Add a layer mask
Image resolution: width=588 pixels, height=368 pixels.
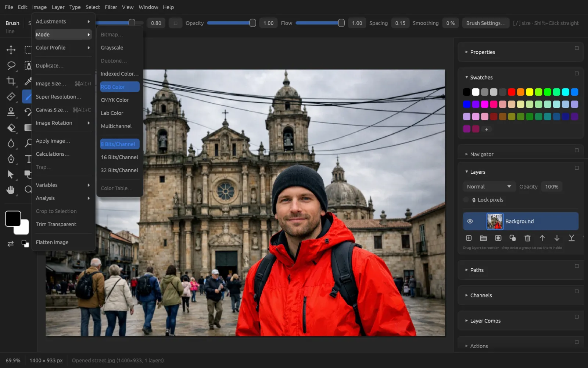click(498, 238)
